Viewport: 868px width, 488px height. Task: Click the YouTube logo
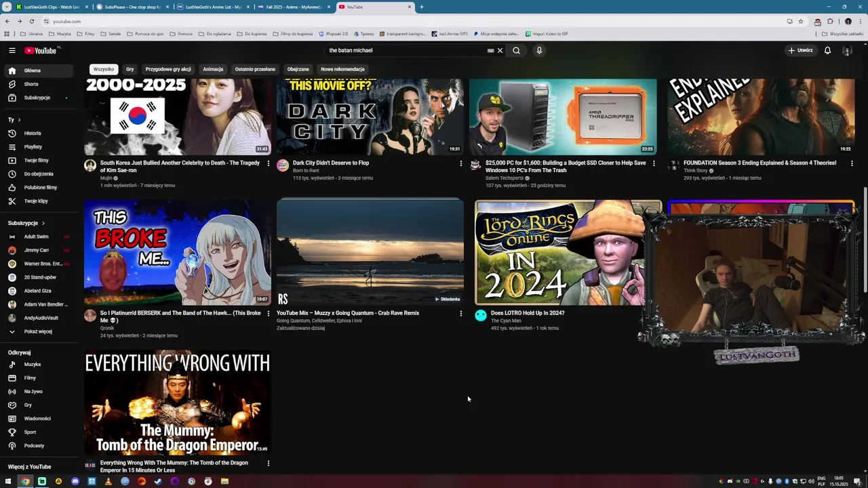pyautogui.click(x=41, y=50)
